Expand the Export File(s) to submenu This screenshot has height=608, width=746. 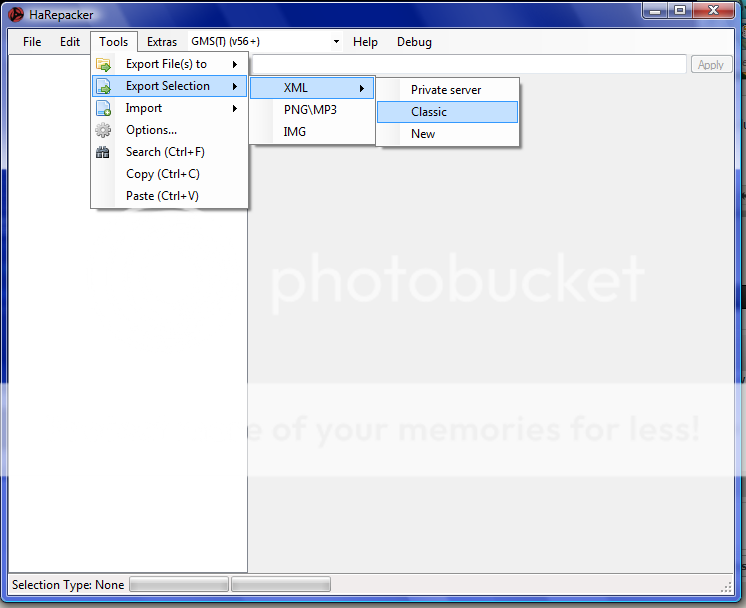tap(166, 64)
